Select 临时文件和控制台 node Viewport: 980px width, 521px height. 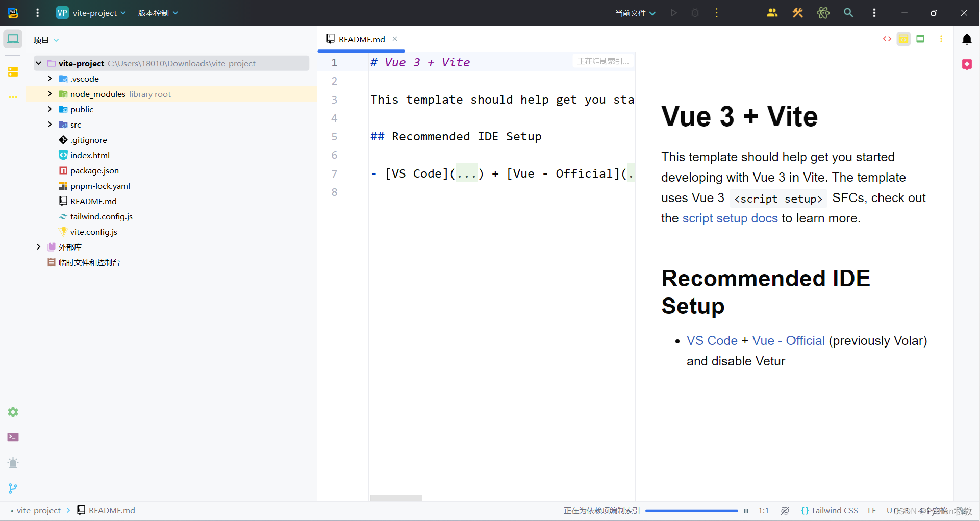click(84, 262)
